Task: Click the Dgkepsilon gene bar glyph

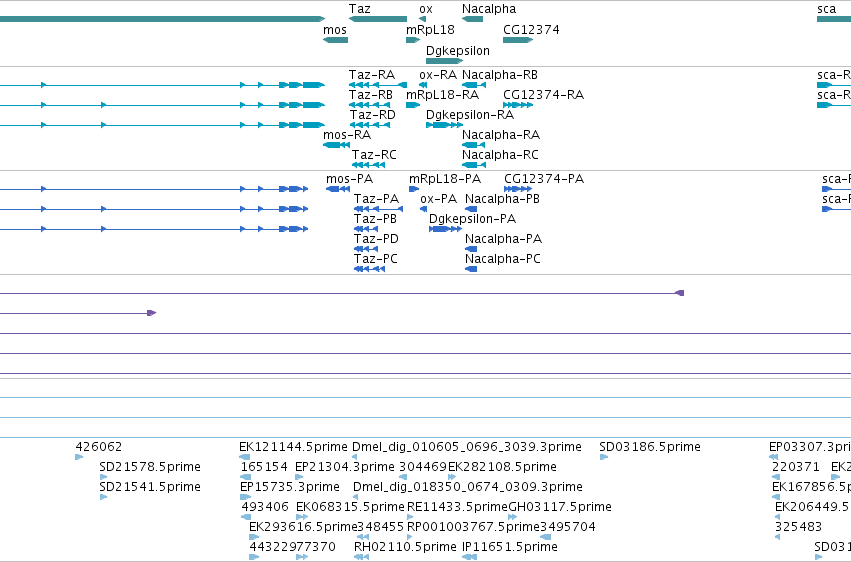Action: (x=444, y=61)
